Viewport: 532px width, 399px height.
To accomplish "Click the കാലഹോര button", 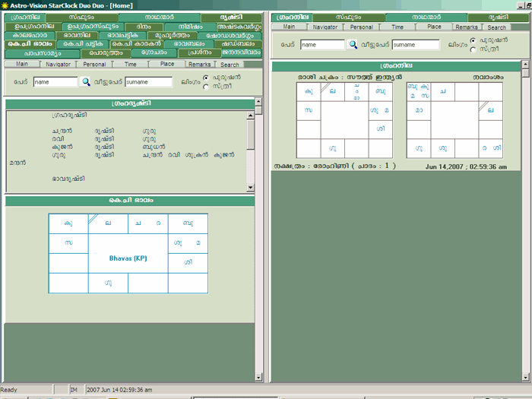I will click(30, 35).
